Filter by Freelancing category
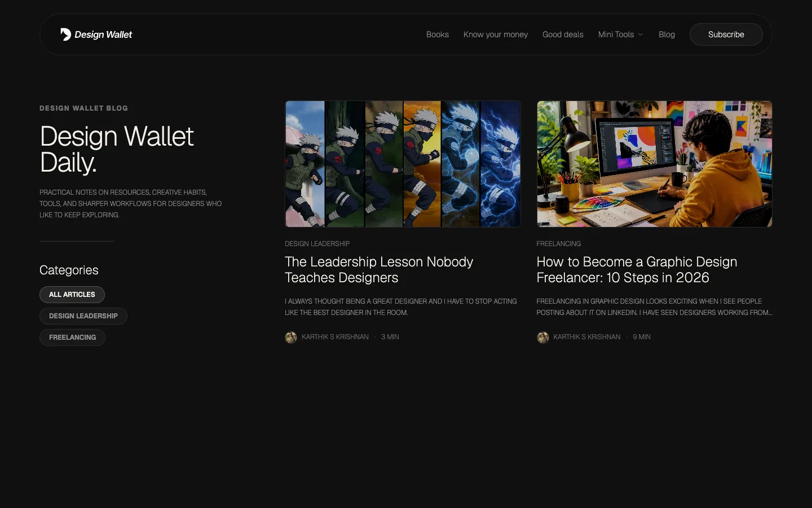This screenshot has width=812, height=508. (x=73, y=338)
